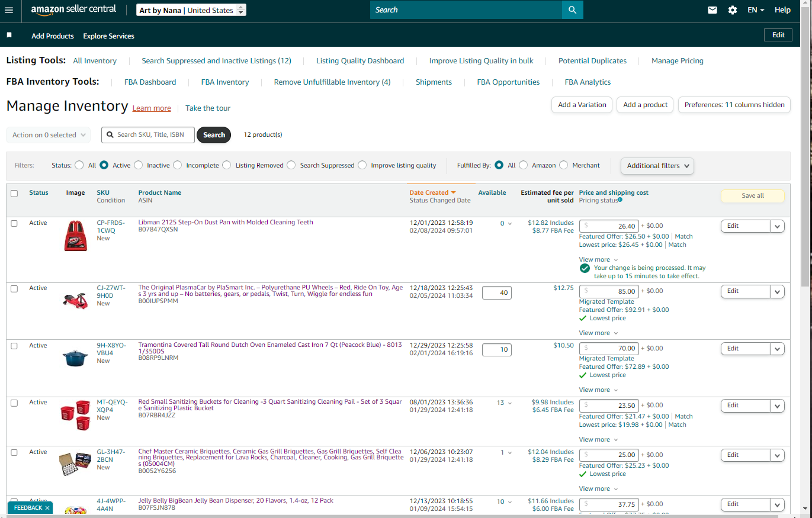The width and height of the screenshot is (812, 518).
Task: Open the Edit dropdown arrow for Libman row
Action: [x=777, y=226]
